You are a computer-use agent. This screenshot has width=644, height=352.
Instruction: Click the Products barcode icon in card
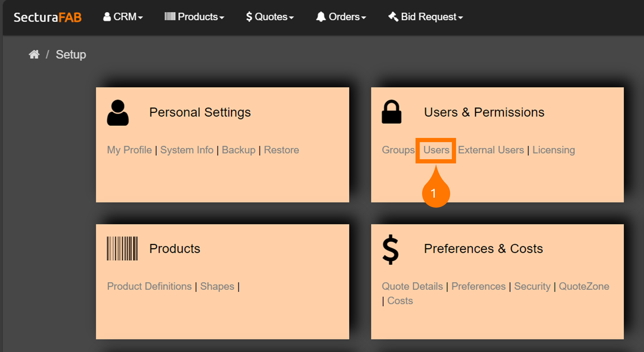pos(122,249)
